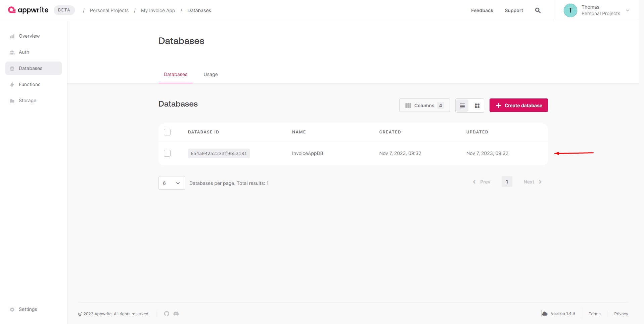644x324 pixels.
Task: Open the InvoiceAppDB database name
Action: tap(308, 153)
